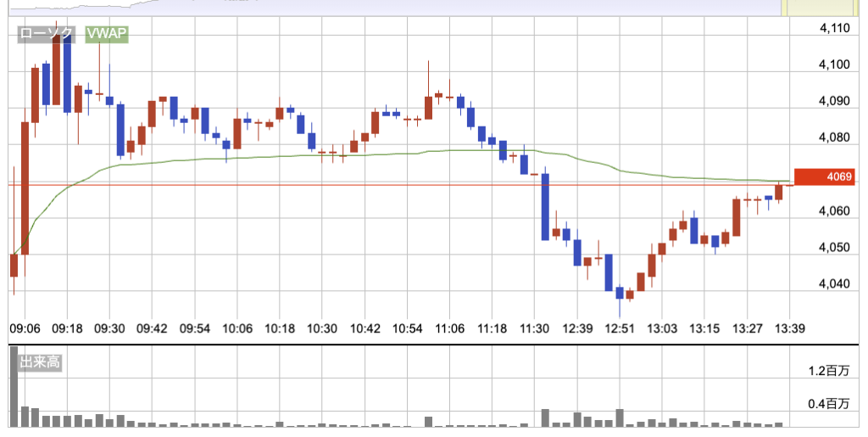Click the 09:06 time axis label
The width and height of the screenshot is (868, 437).
[x=25, y=328]
